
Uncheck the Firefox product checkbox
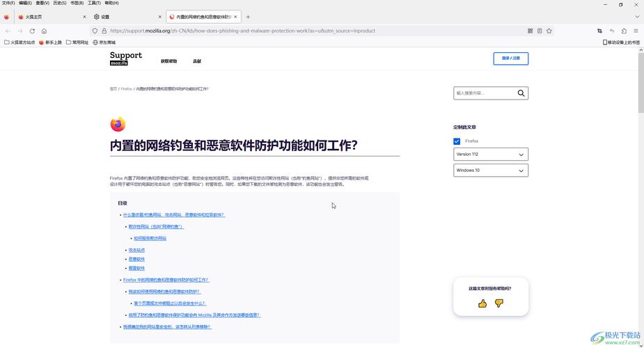coord(457,141)
